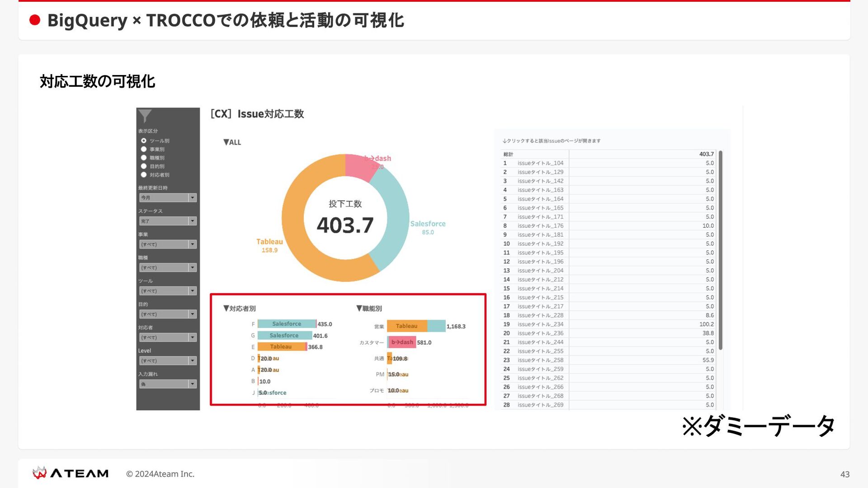Click the ▼対応者別 chart heading
This screenshot has height=488, width=868.
click(x=240, y=309)
